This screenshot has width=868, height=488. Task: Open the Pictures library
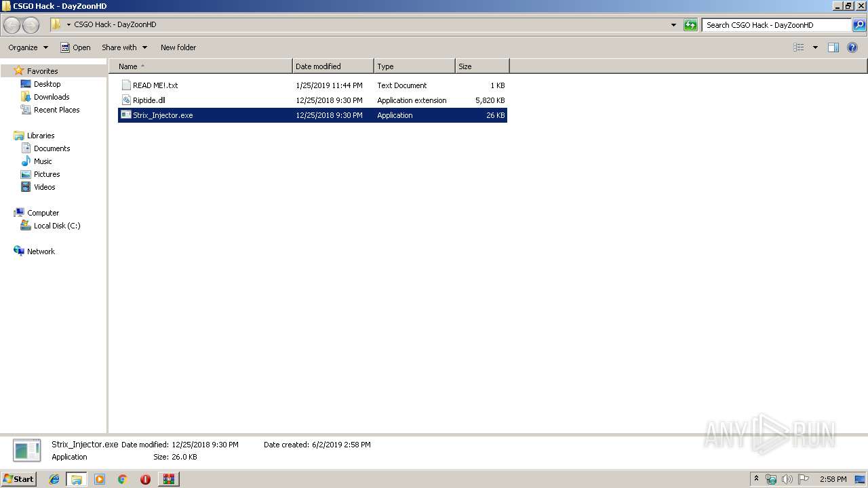[x=47, y=174]
